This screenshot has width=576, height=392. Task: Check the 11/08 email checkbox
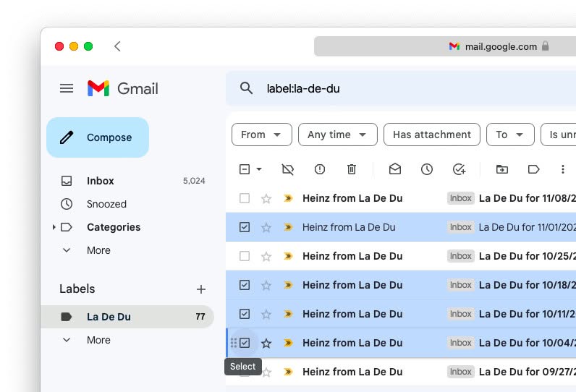click(245, 198)
